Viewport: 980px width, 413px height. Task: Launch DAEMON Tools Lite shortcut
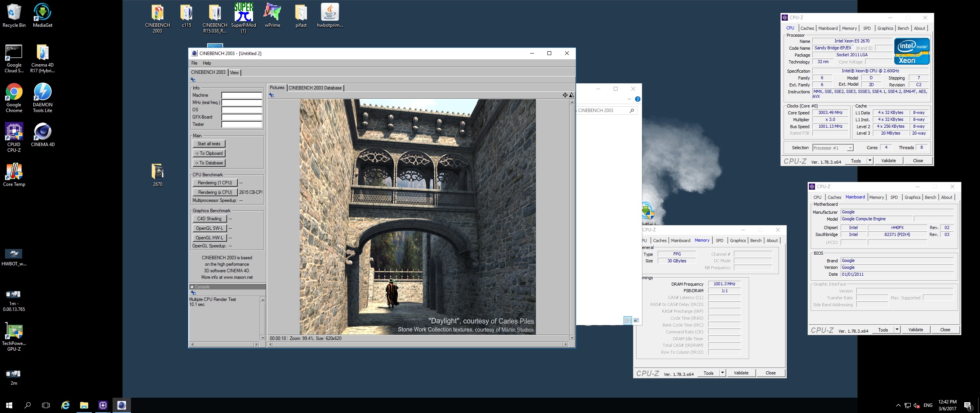(42, 98)
